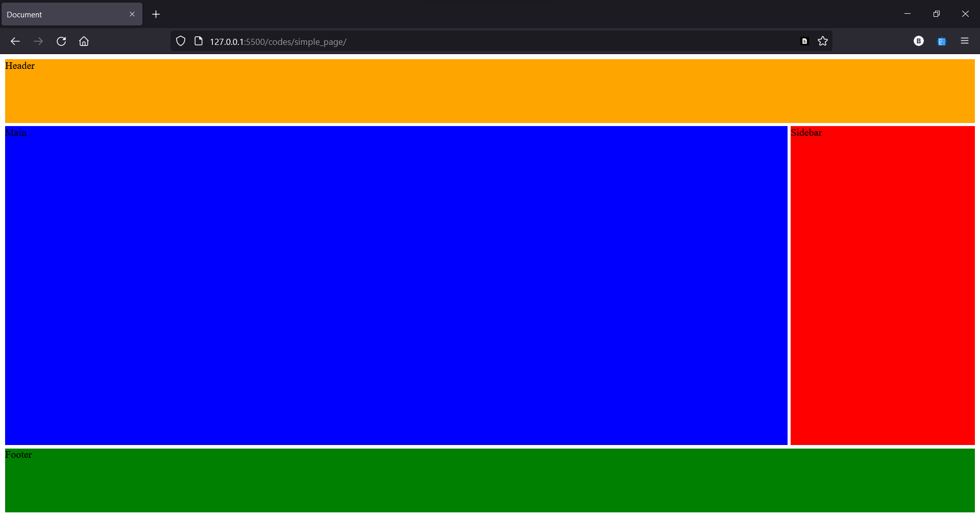This screenshot has height=519, width=980.
Task: Select the Document tab
Action: pos(72,14)
